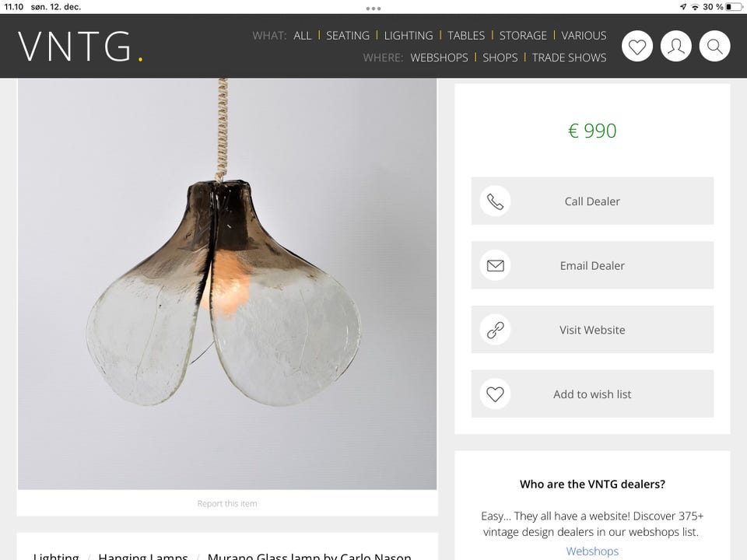
Task: Open the user account icon
Action: (675, 46)
